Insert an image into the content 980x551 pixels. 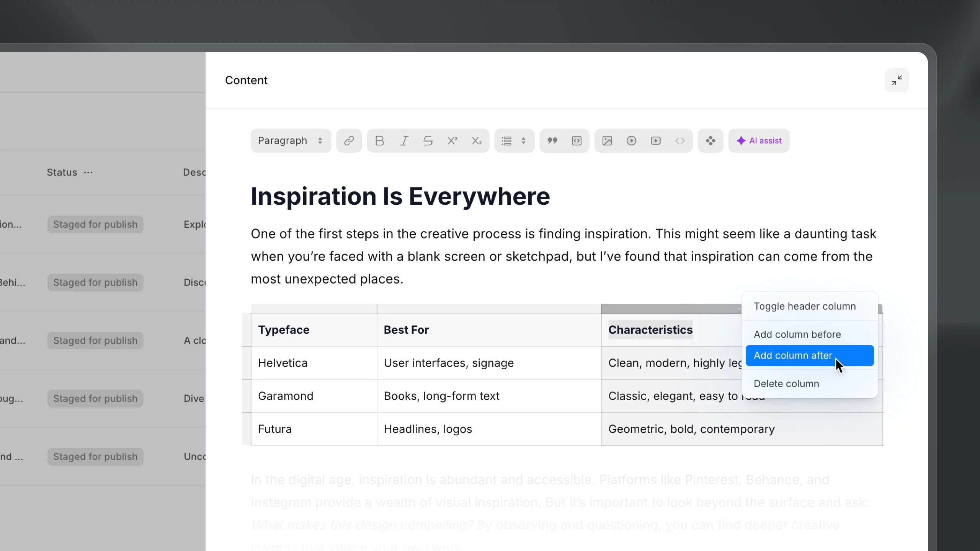tap(607, 140)
